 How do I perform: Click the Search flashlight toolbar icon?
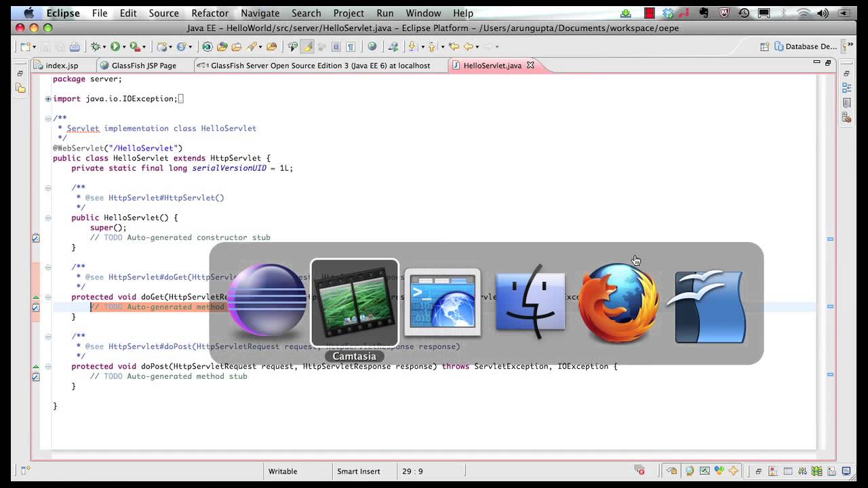point(252,47)
